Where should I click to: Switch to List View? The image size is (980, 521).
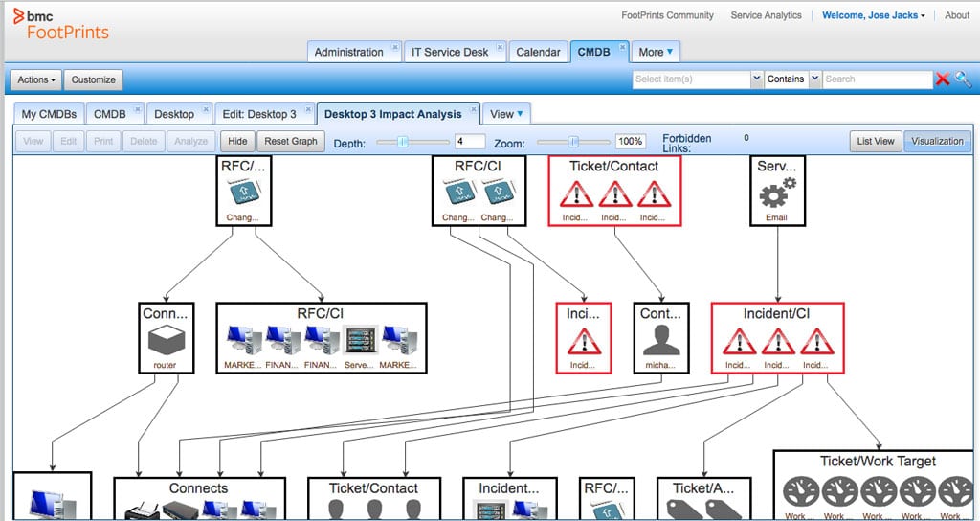(875, 141)
